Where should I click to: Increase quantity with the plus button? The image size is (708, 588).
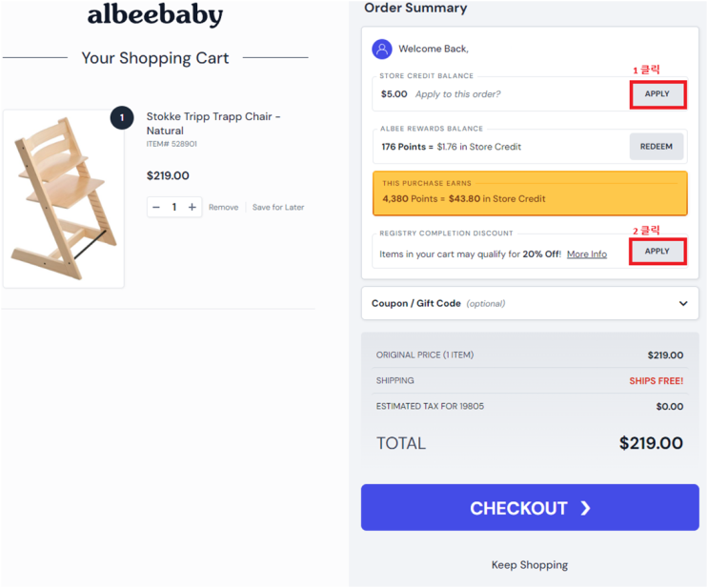click(192, 207)
